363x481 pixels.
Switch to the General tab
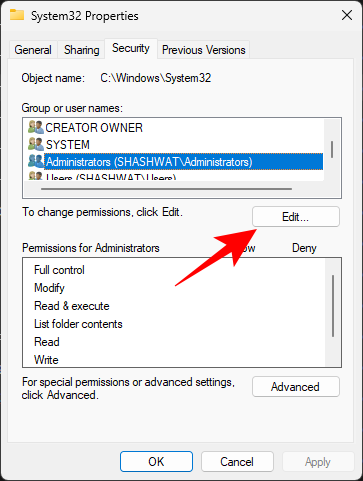(33, 50)
